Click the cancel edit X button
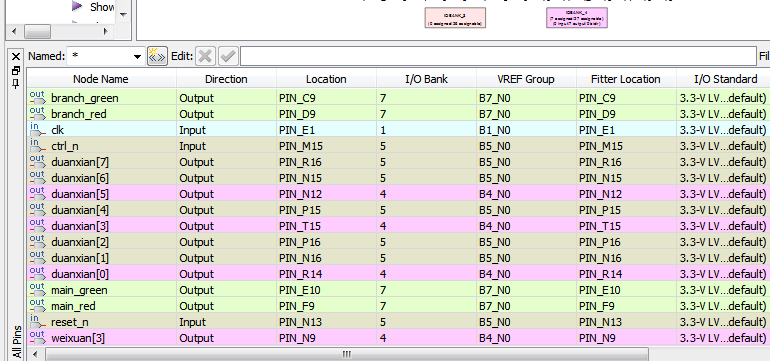 coord(205,56)
